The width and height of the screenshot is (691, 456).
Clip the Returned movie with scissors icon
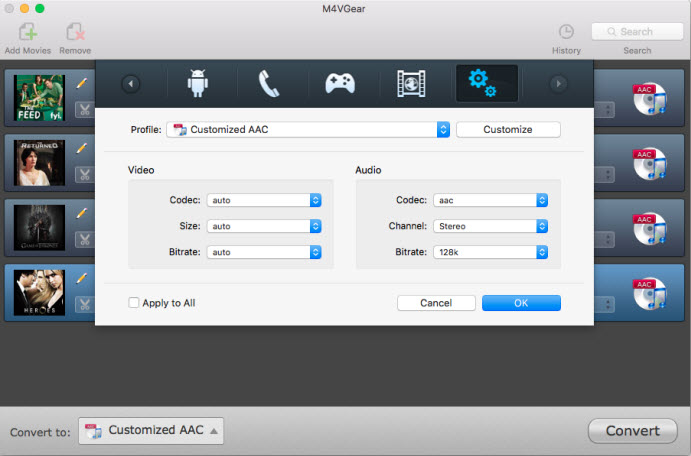tap(85, 175)
